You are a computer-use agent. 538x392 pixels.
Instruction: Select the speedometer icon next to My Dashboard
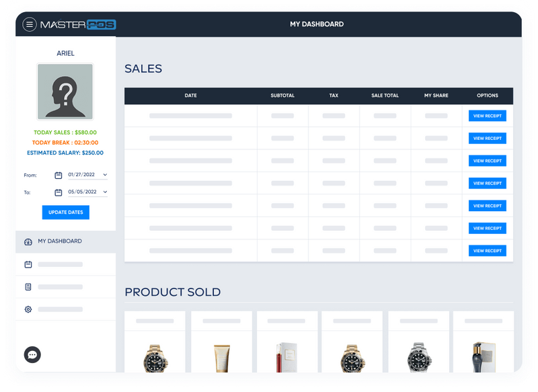coord(27,241)
